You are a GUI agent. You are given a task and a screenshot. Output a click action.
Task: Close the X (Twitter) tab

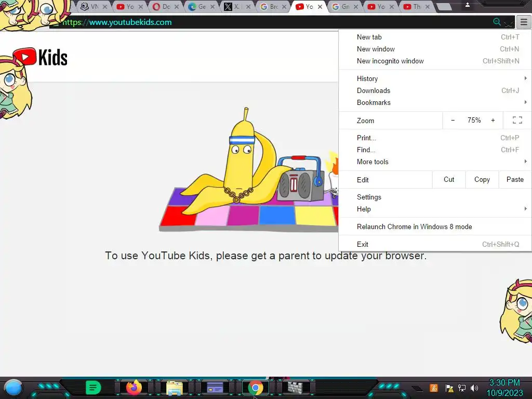coord(248,7)
